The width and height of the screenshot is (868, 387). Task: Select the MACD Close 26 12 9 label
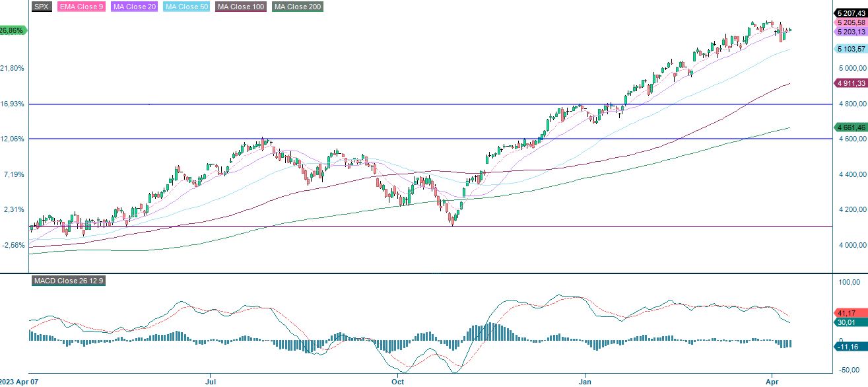click(x=69, y=281)
